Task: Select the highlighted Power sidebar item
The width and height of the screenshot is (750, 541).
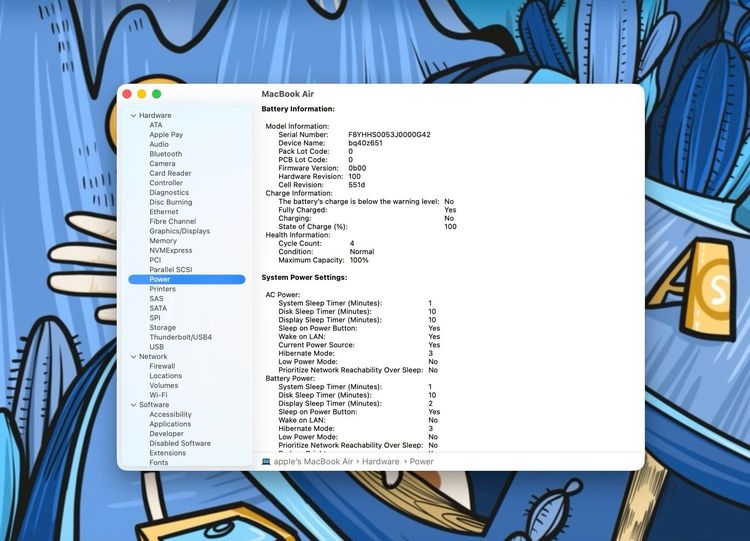Action: click(x=160, y=279)
